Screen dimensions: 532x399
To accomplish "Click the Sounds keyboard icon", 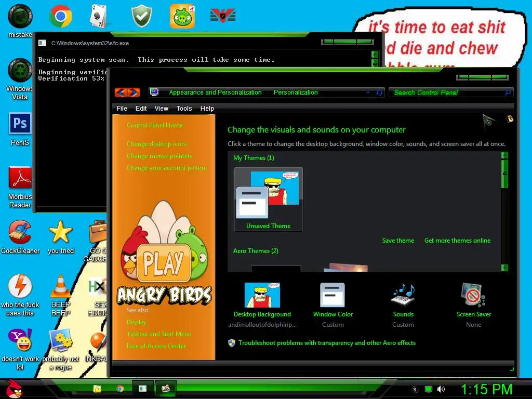I will [x=403, y=295].
